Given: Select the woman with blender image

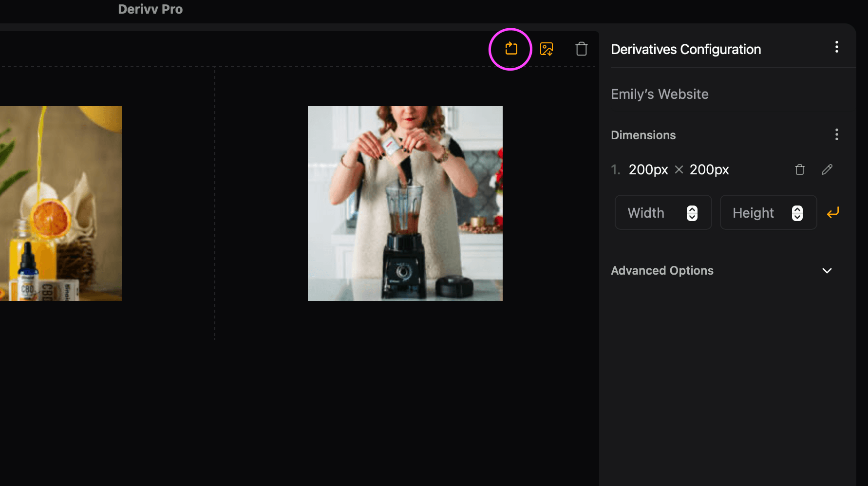Looking at the screenshot, I should tap(405, 204).
